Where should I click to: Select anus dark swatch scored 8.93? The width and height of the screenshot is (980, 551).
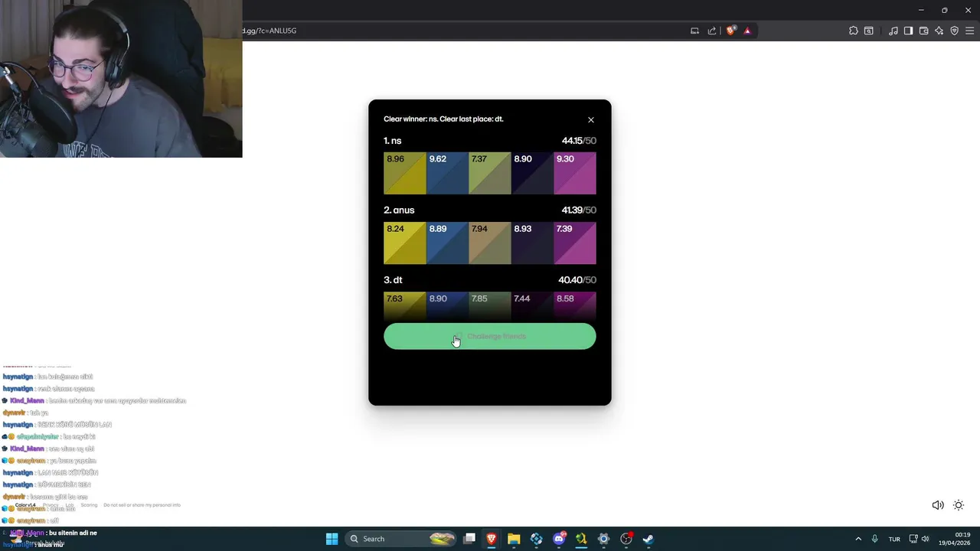click(x=532, y=243)
